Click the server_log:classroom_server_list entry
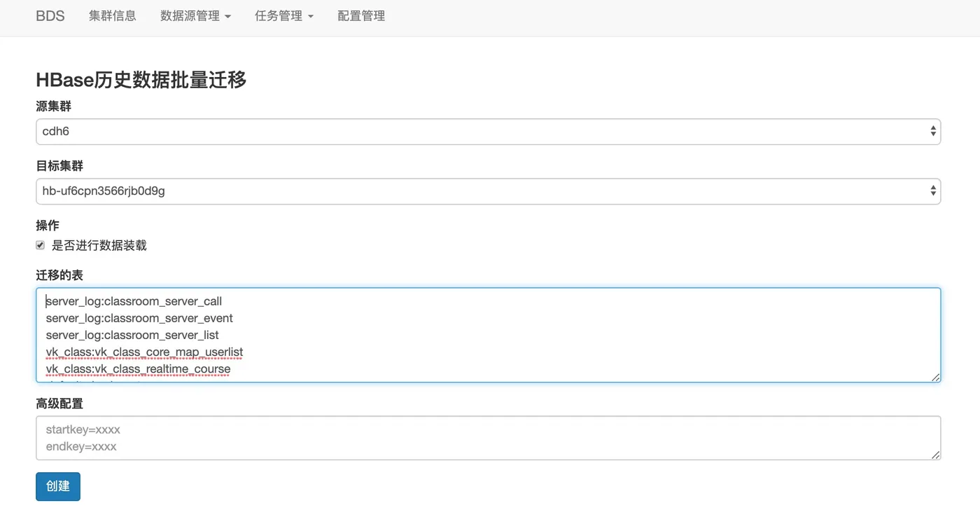 (x=133, y=335)
